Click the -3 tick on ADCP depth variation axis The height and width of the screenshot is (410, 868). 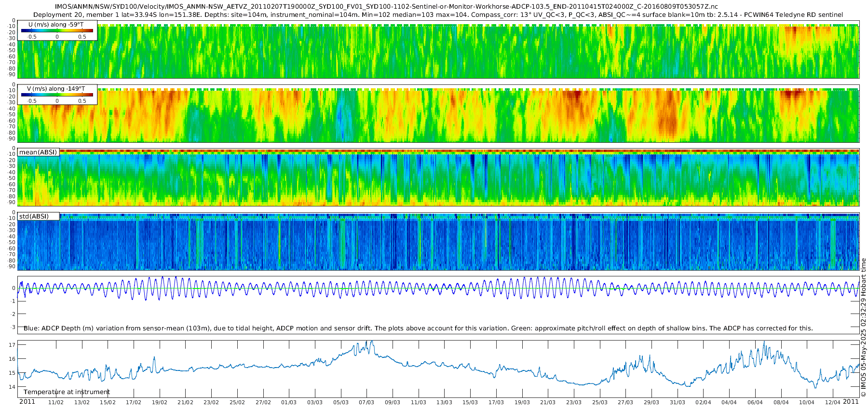tap(13, 327)
